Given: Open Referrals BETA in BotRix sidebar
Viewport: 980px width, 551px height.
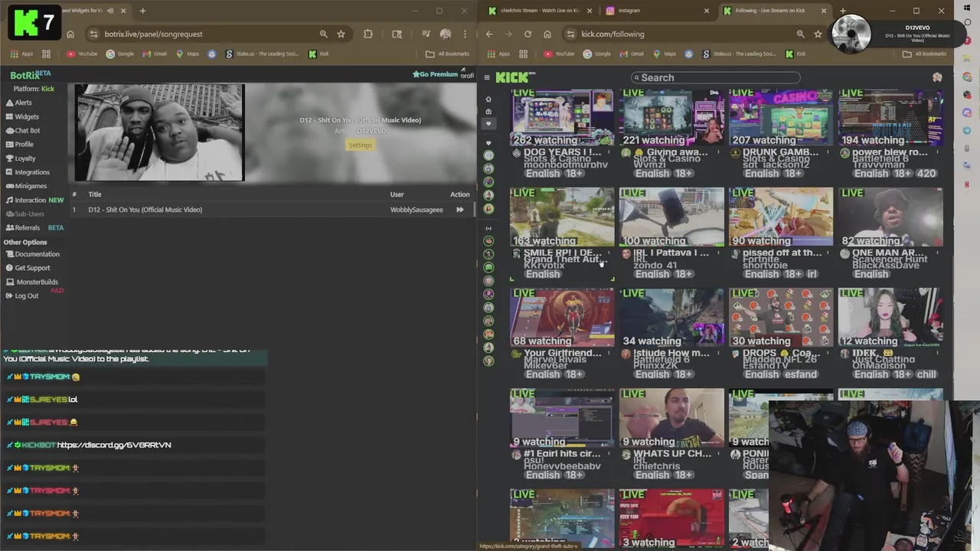Looking at the screenshot, I should [34, 227].
